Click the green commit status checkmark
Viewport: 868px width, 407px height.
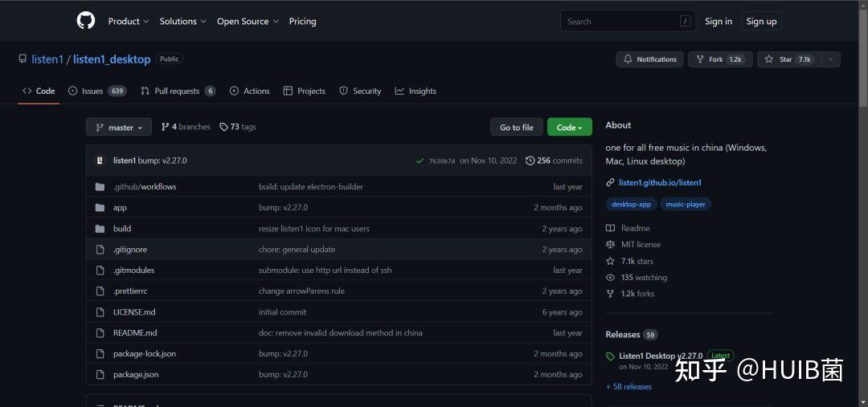pos(420,161)
